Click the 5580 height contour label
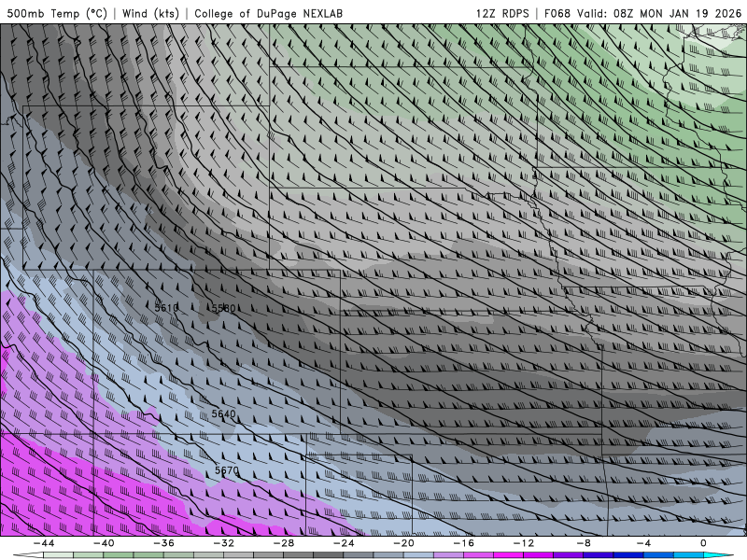 [223, 308]
